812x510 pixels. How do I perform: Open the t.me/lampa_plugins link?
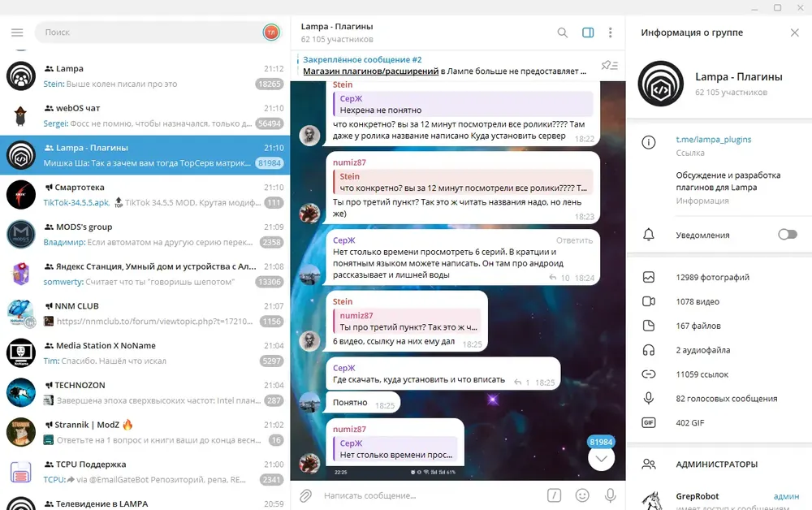713,140
